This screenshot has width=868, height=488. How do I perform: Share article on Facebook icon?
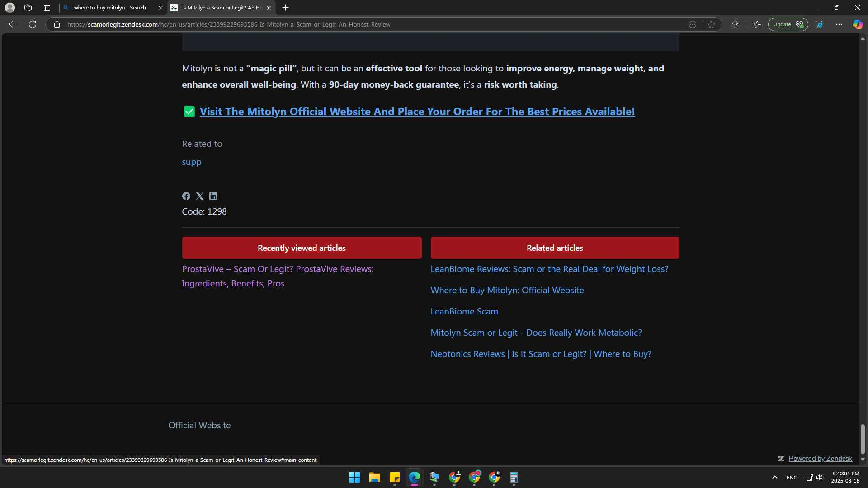coord(186,196)
